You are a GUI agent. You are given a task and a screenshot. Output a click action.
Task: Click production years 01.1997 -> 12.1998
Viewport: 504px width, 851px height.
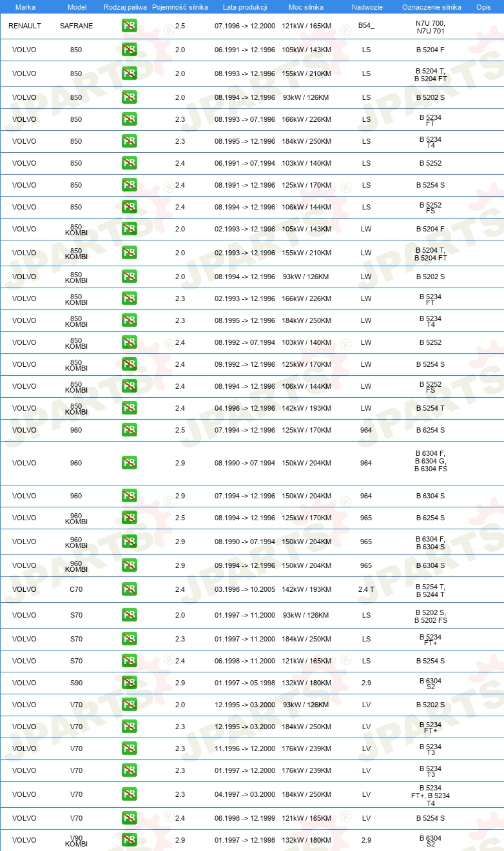(245, 840)
